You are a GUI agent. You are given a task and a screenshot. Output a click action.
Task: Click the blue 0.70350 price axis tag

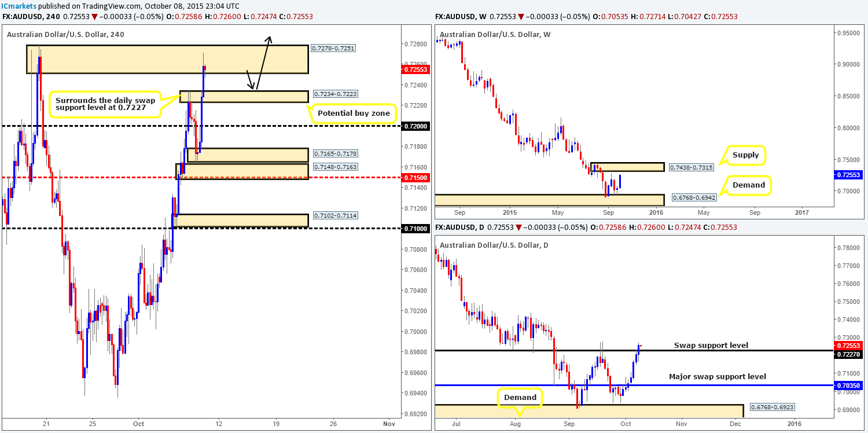point(848,385)
